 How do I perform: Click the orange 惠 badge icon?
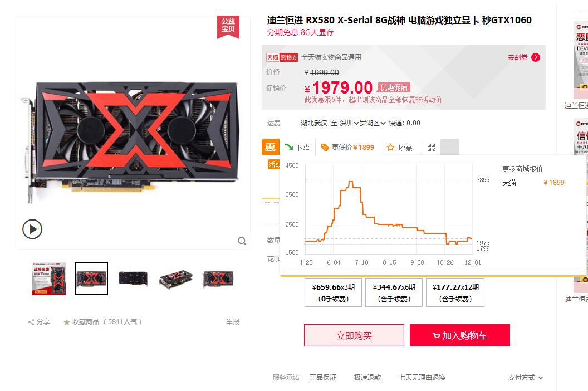tap(271, 146)
